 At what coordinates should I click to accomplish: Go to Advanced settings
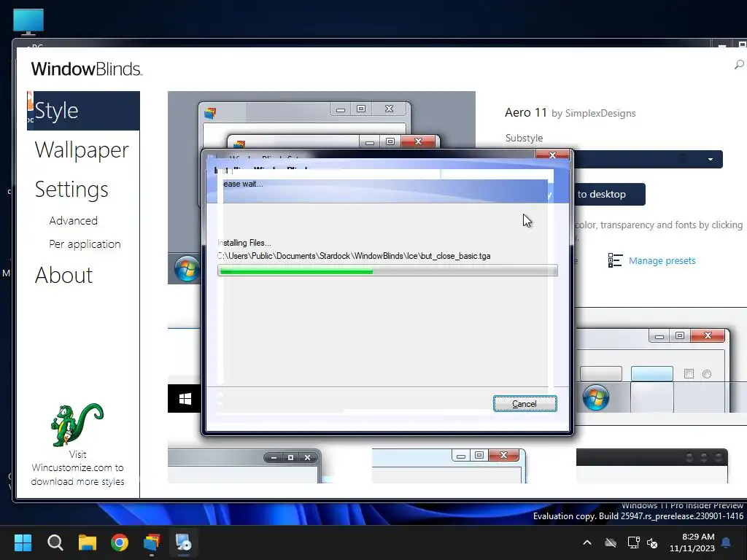coord(74,220)
